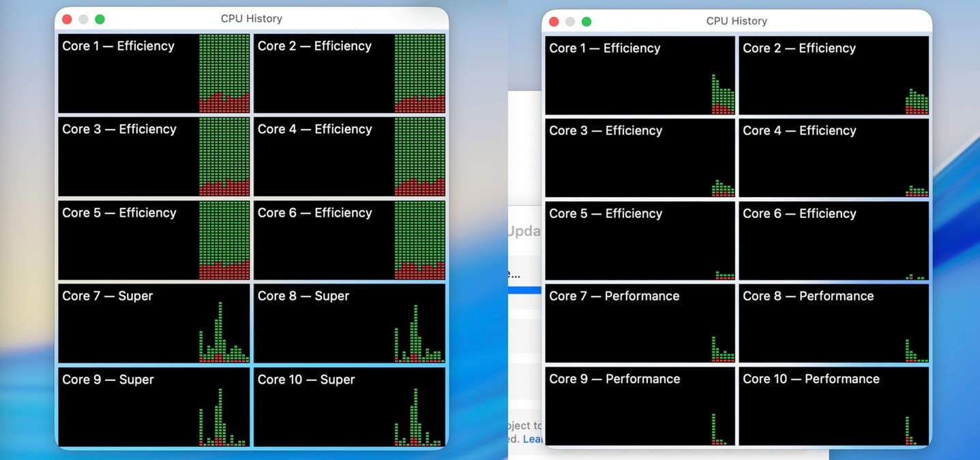Screen dimensions: 980x460
Task: Select the Core 8 — Super panel
Action: coord(349,324)
